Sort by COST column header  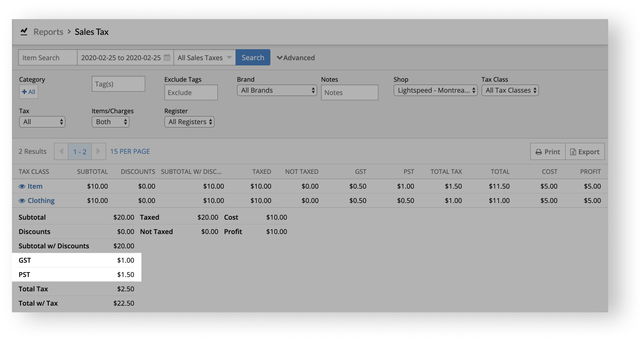tap(549, 171)
